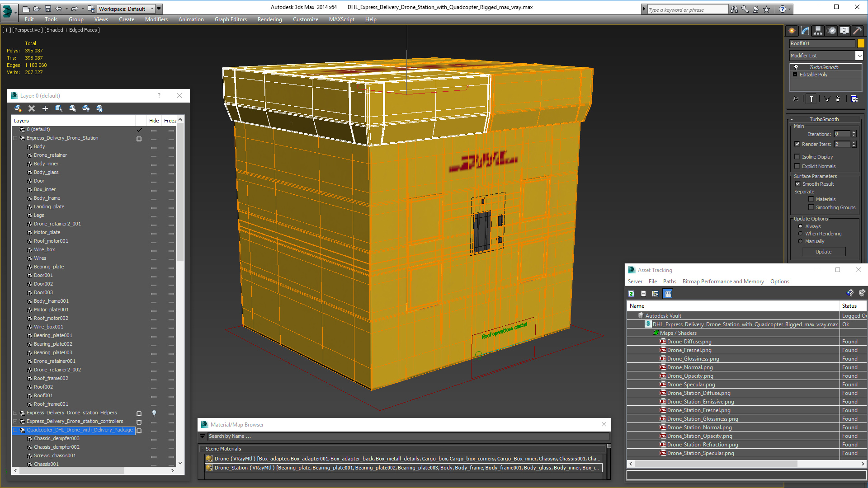Click the Redo arrow icon

tap(75, 9)
